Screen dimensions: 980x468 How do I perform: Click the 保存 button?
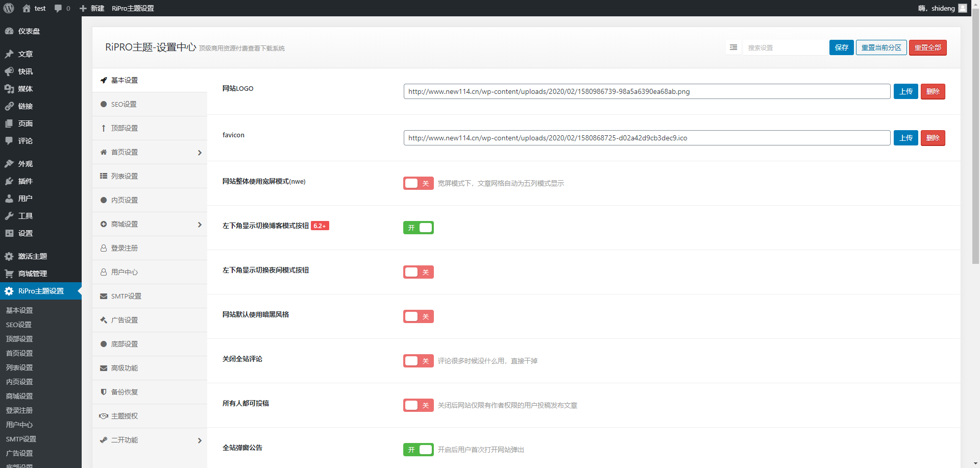842,47
